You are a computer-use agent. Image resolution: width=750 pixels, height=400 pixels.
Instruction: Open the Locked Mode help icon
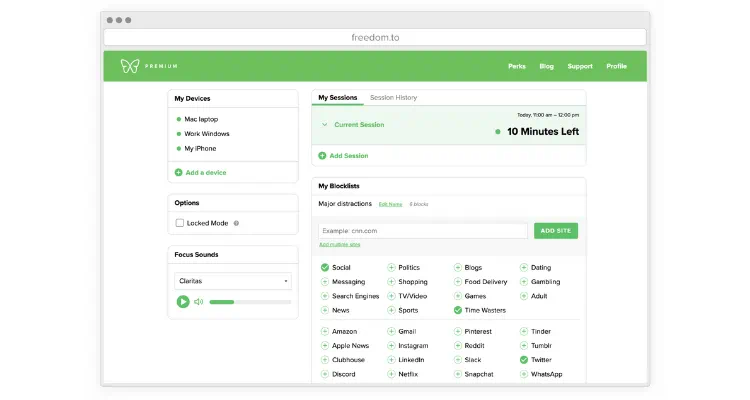(x=236, y=223)
